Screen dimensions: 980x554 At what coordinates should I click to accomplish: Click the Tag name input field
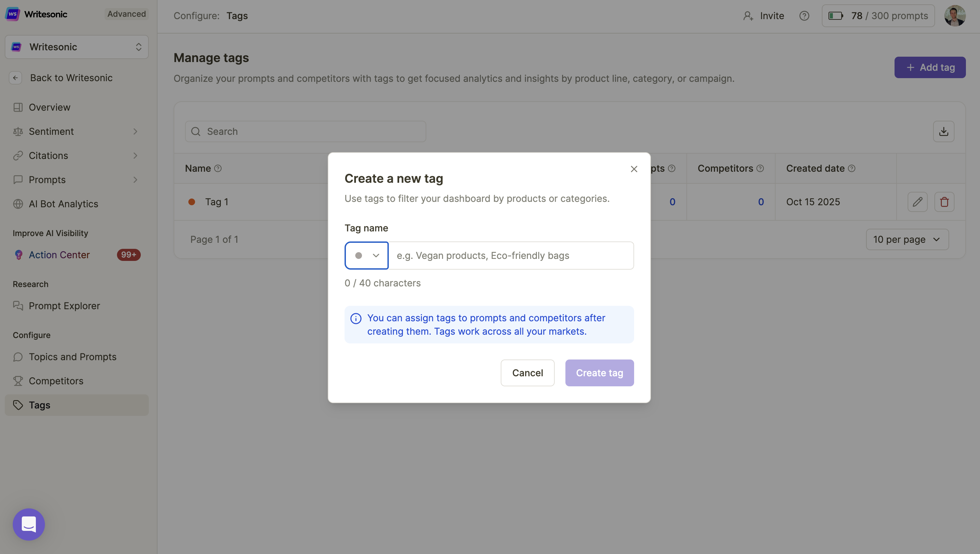(510, 256)
